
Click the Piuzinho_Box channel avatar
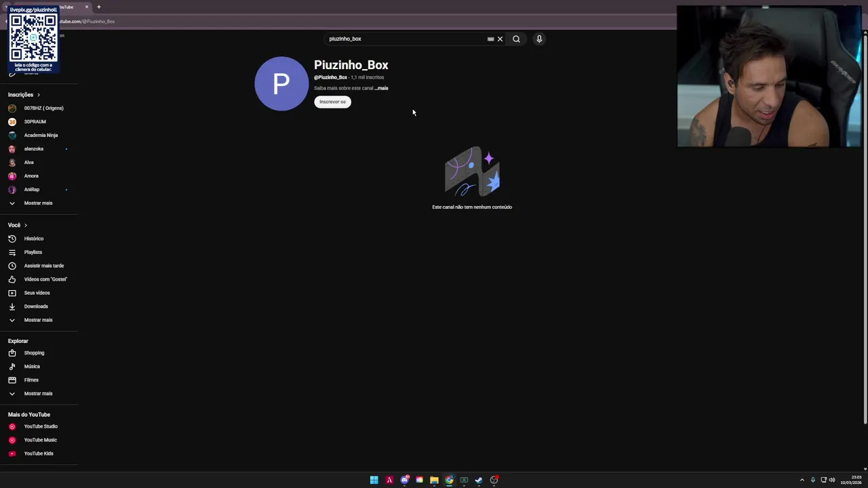(281, 83)
